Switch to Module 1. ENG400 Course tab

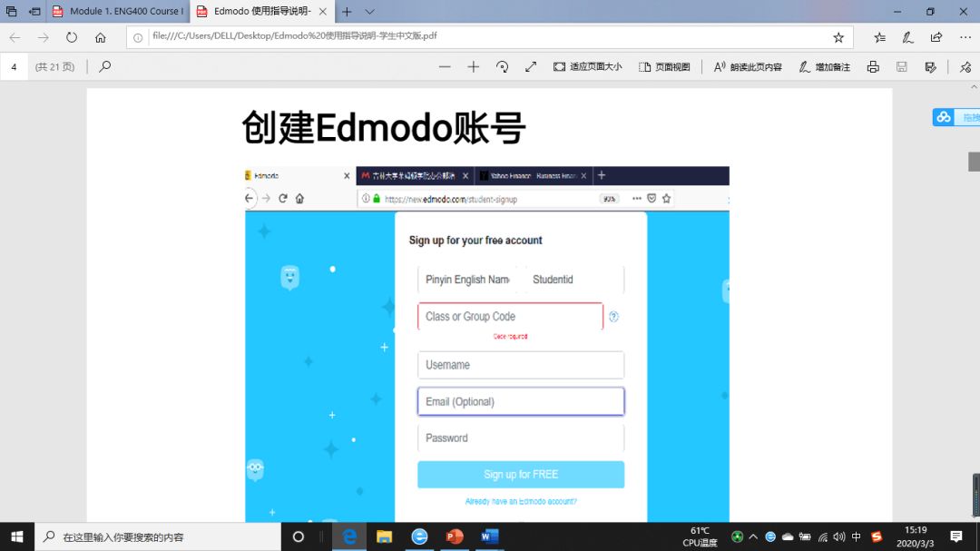117,11
